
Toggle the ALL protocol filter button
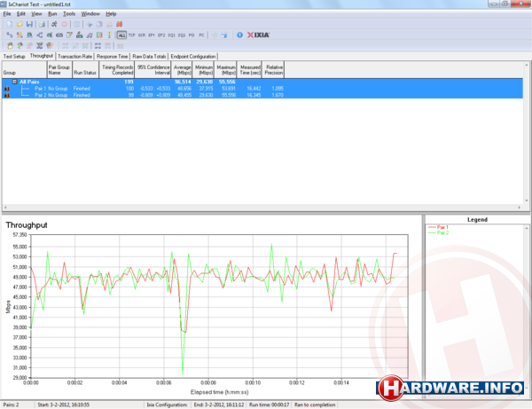point(121,35)
